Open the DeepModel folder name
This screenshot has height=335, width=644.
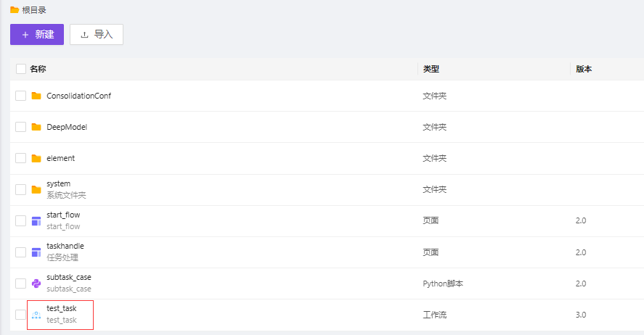pyautogui.click(x=67, y=127)
